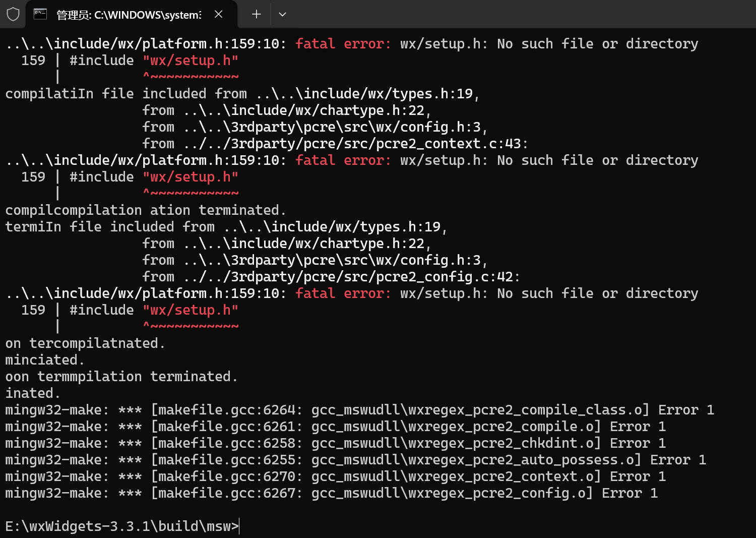Close the C:\WINDOWS\system32 tab
This screenshot has height=538, width=756.
click(x=218, y=14)
